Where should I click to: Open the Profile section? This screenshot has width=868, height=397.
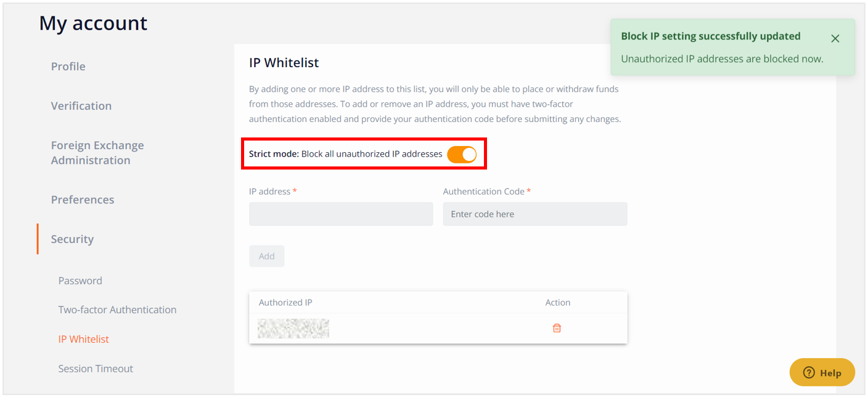[68, 67]
